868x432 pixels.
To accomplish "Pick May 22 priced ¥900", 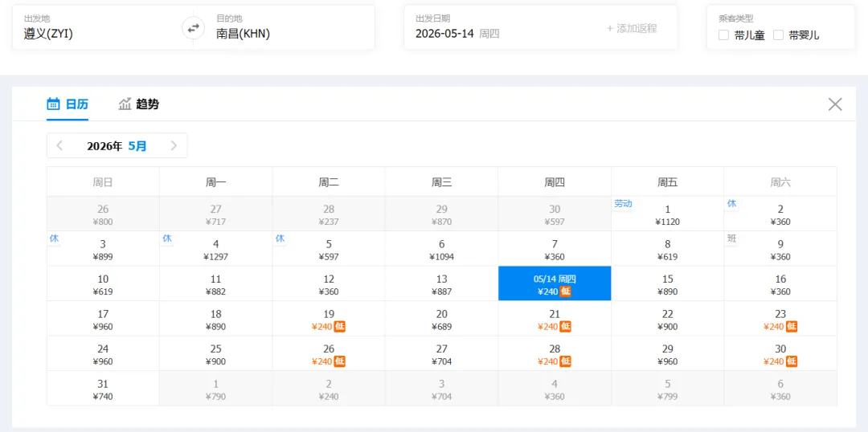I will (x=668, y=319).
